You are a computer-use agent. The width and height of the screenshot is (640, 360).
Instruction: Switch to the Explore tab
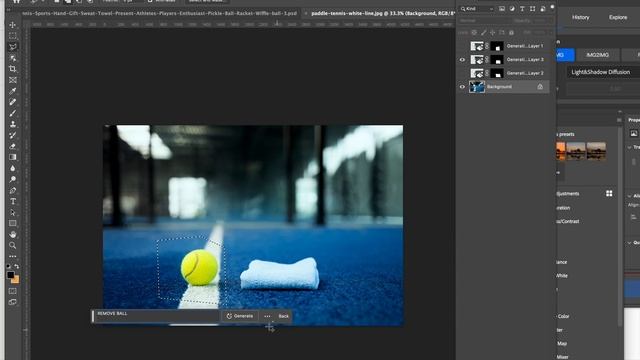coord(618,18)
